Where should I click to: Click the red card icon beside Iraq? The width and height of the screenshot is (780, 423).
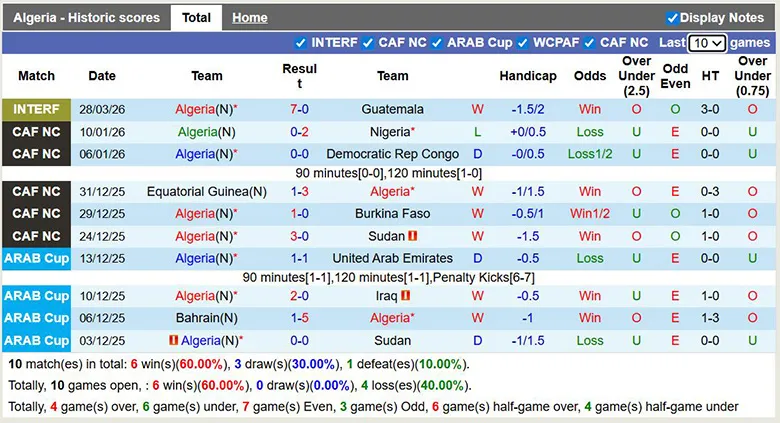tap(406, 296)
